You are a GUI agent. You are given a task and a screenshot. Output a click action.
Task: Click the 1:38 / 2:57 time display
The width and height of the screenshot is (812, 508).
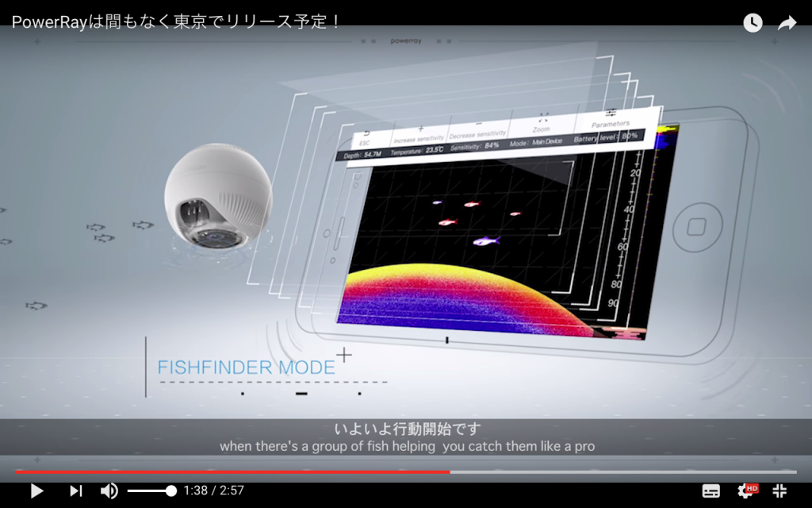pyautogui.click(x=213, y=491)
